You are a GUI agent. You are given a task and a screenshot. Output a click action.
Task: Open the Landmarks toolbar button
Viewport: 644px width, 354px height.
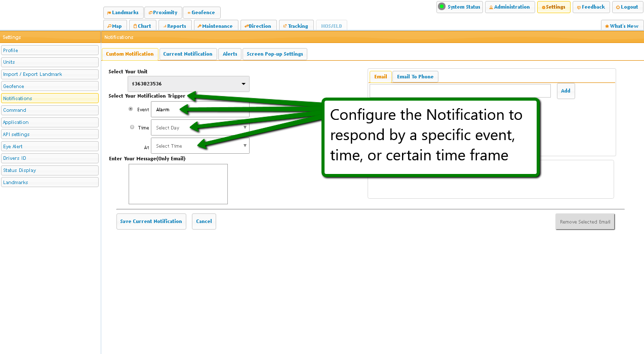click(x=123, y=13)
